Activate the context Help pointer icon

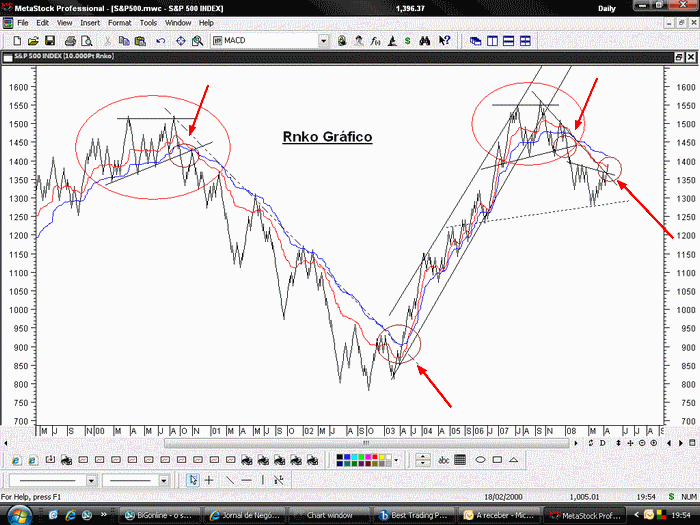tap(444, 41)
